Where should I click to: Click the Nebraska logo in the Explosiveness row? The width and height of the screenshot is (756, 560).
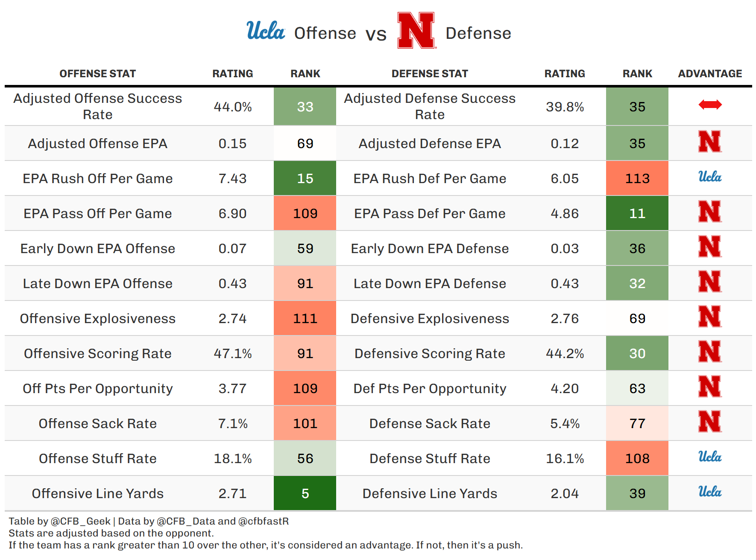(710, 317)
